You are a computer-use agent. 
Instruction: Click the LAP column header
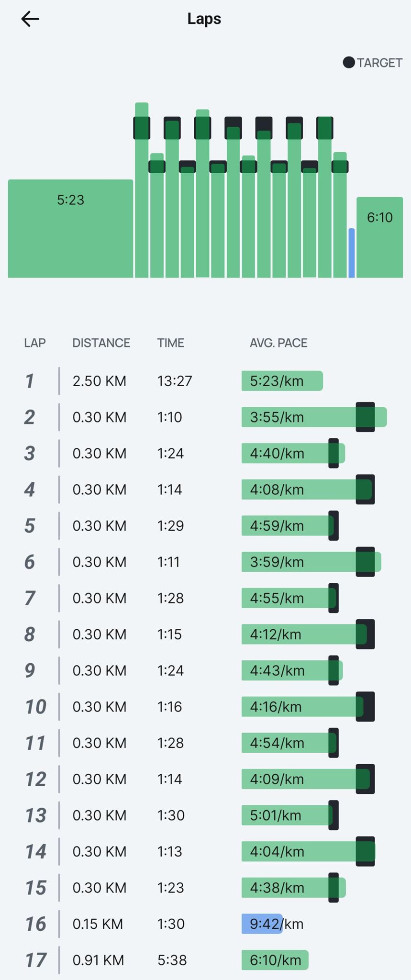pyautogui.click(x=35, y=343)
